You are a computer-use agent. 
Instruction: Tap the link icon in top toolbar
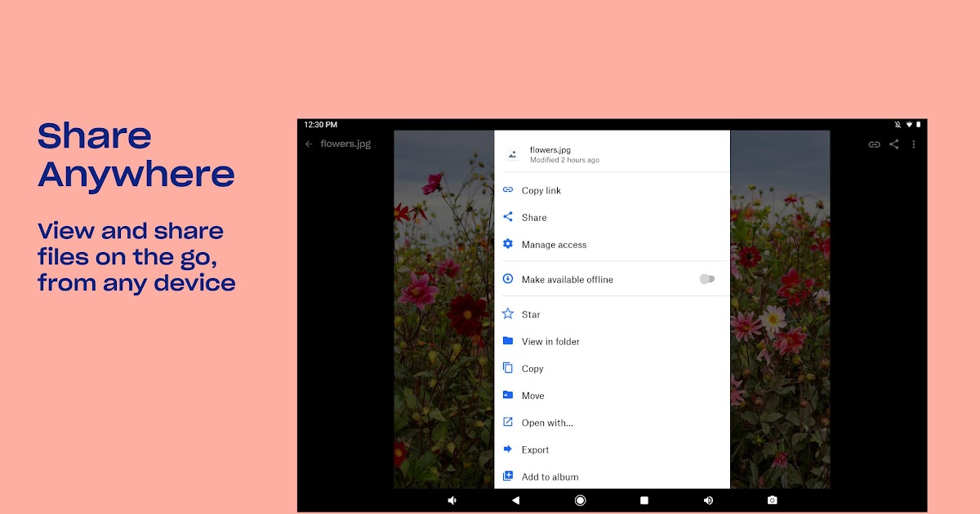click(874, 144)
